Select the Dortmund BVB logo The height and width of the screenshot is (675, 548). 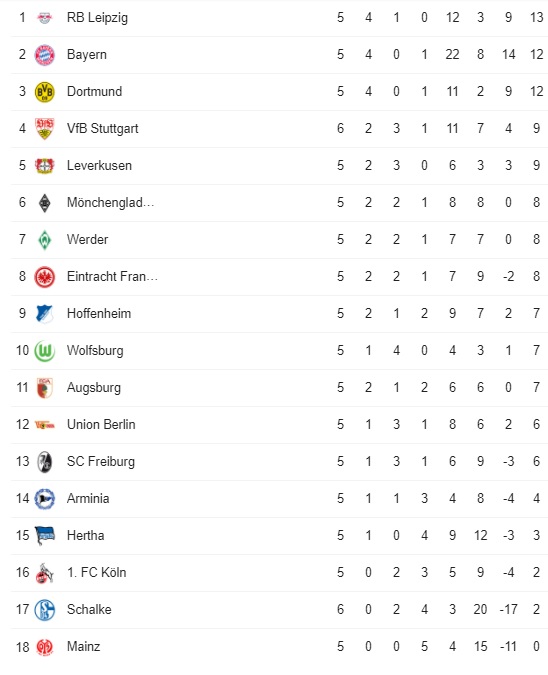click(x=44, y=92)
